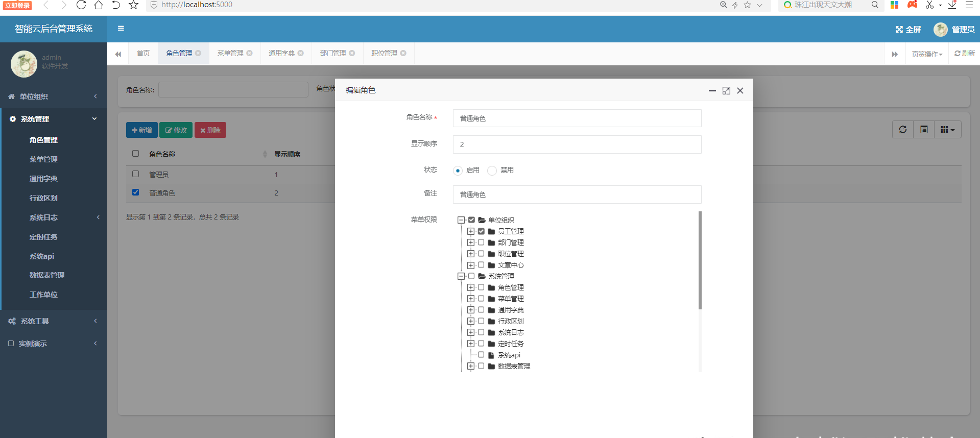Click the 新增 button

pyautogui.click(x=142, y=130)
